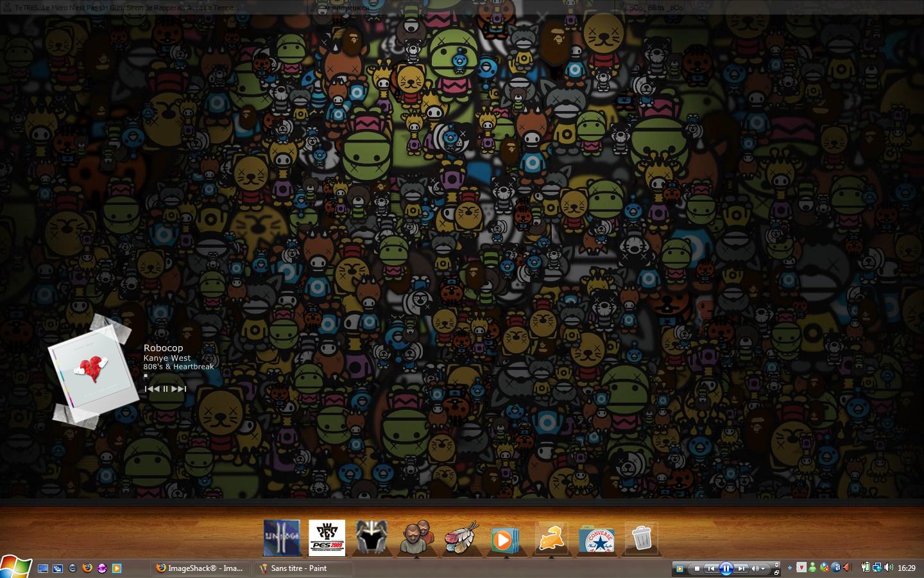Click Show Desktop in quick launch
This screenshot has width=924, height=578.
coord(43,568)
